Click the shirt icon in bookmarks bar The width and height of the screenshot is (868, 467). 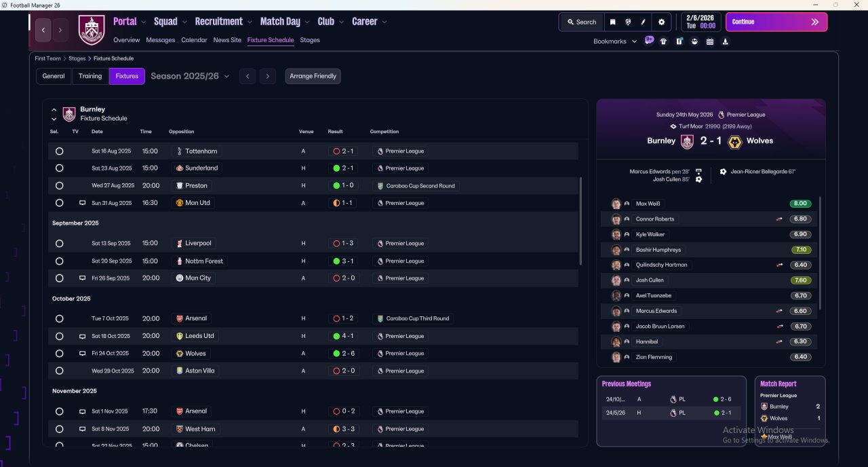[663, 41]
